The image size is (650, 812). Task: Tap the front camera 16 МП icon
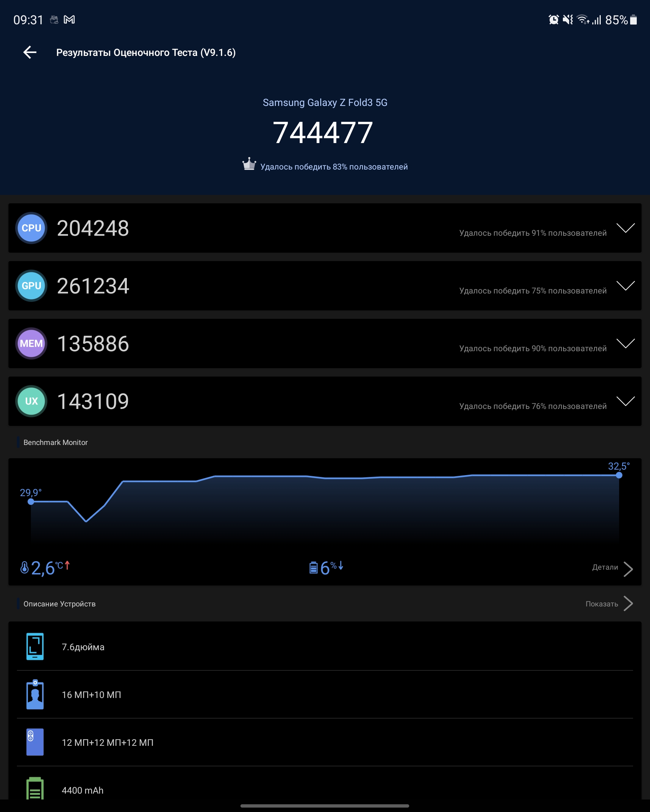35,694
